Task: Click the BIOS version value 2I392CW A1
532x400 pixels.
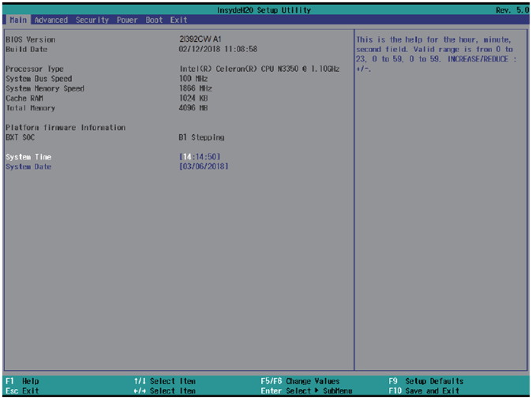Action: [200, 39]
